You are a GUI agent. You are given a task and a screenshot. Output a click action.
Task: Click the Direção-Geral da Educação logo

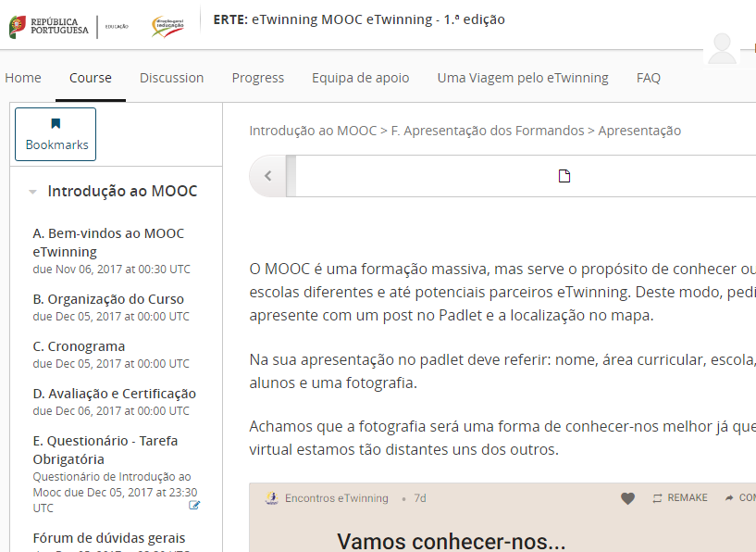[x=167, y=26]
